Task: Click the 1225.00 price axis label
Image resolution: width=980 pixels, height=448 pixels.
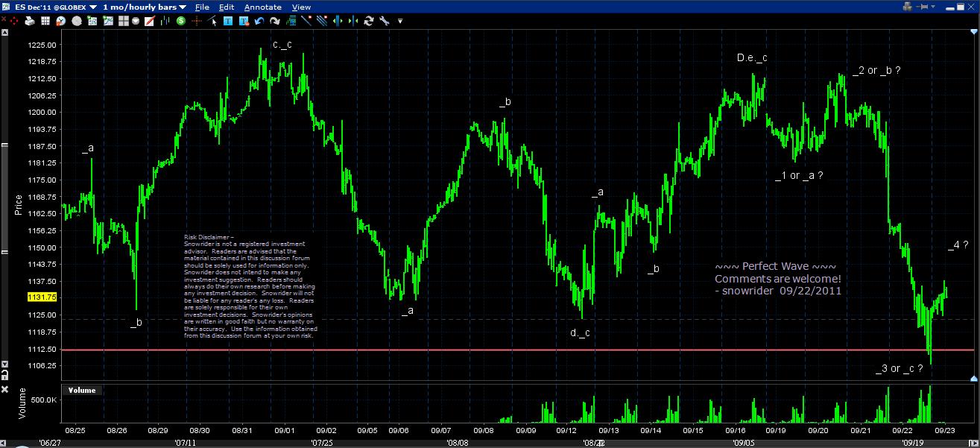Action: click(x=42, y=45)
